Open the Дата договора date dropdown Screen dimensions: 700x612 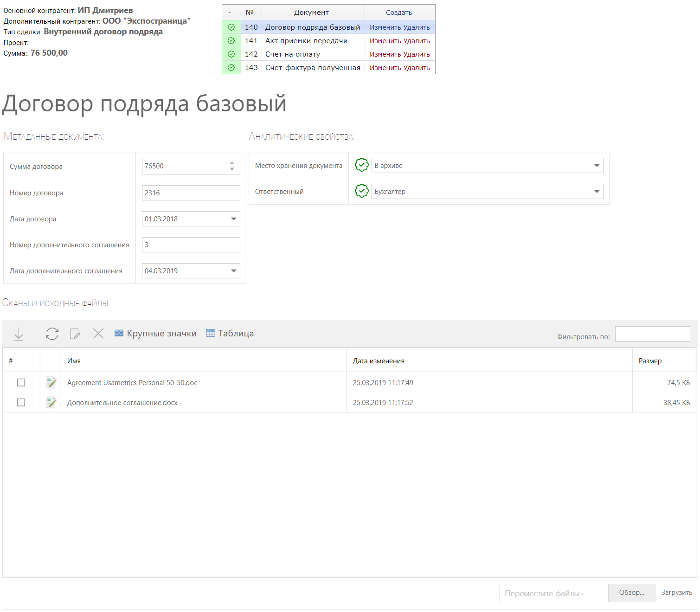pyautogui.click(x=233, y=219)
